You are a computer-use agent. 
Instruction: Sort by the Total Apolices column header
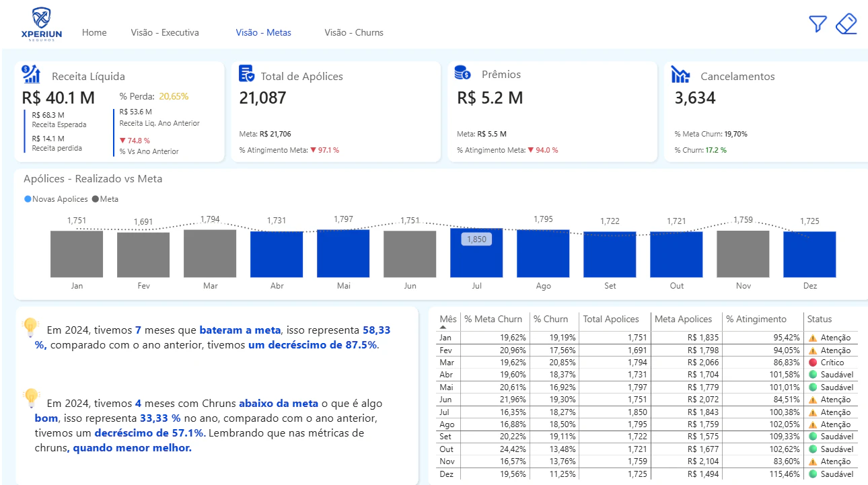(x=610, y=319)
